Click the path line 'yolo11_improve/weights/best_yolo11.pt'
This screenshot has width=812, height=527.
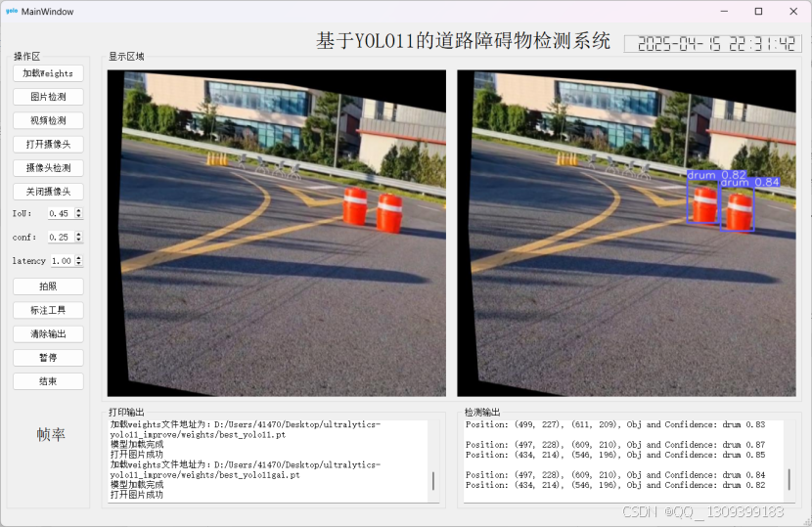coord(198,435)
